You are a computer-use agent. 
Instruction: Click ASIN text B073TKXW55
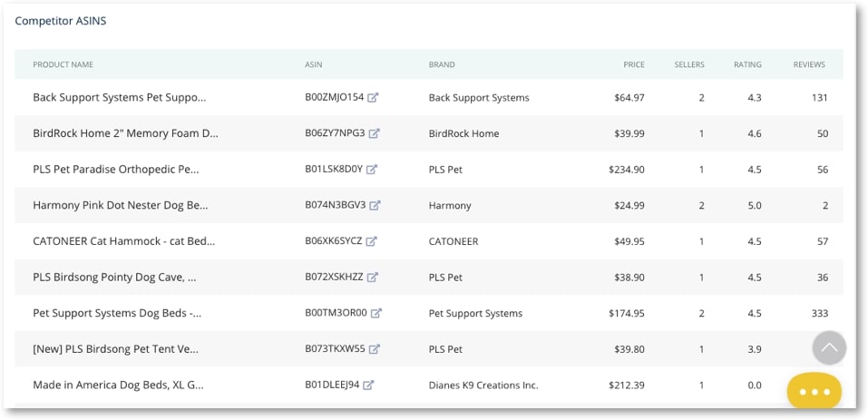click(x=335, y=349)
